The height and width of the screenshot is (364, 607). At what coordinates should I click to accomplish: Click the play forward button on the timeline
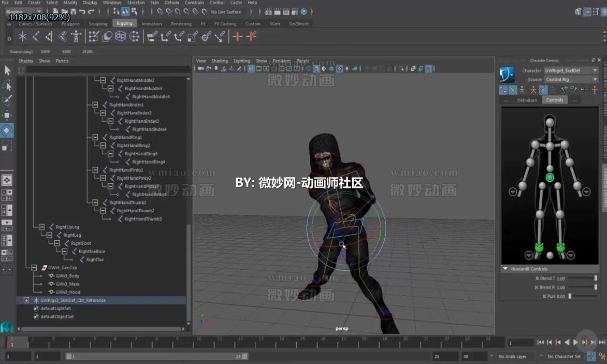tap(575, 342)
